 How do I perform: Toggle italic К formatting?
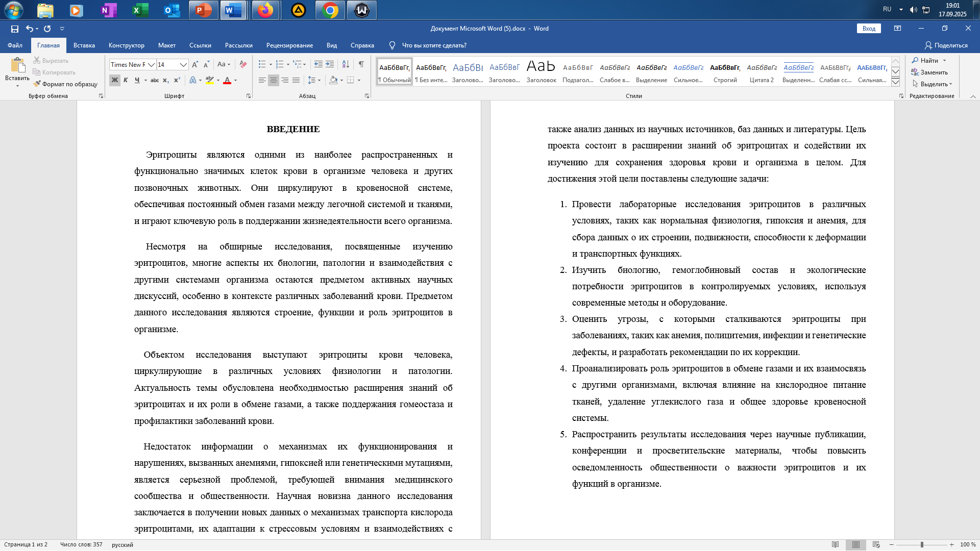(126, 80)
